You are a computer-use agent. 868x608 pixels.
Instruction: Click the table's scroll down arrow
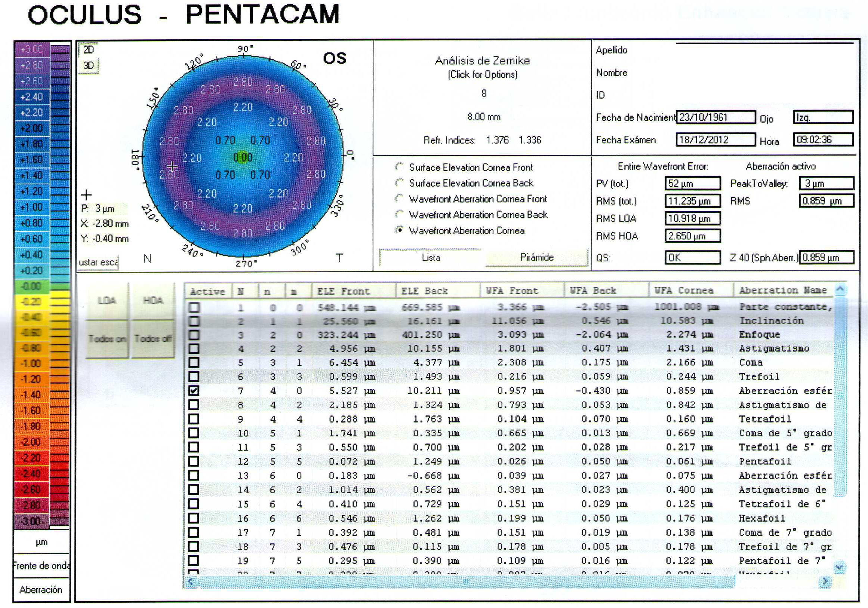point(840,567)
